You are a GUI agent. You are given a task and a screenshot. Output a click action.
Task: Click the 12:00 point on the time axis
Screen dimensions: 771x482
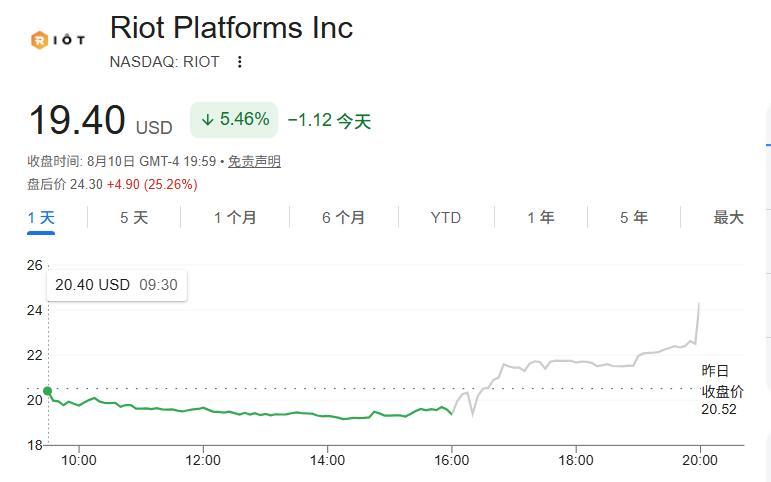203,460
